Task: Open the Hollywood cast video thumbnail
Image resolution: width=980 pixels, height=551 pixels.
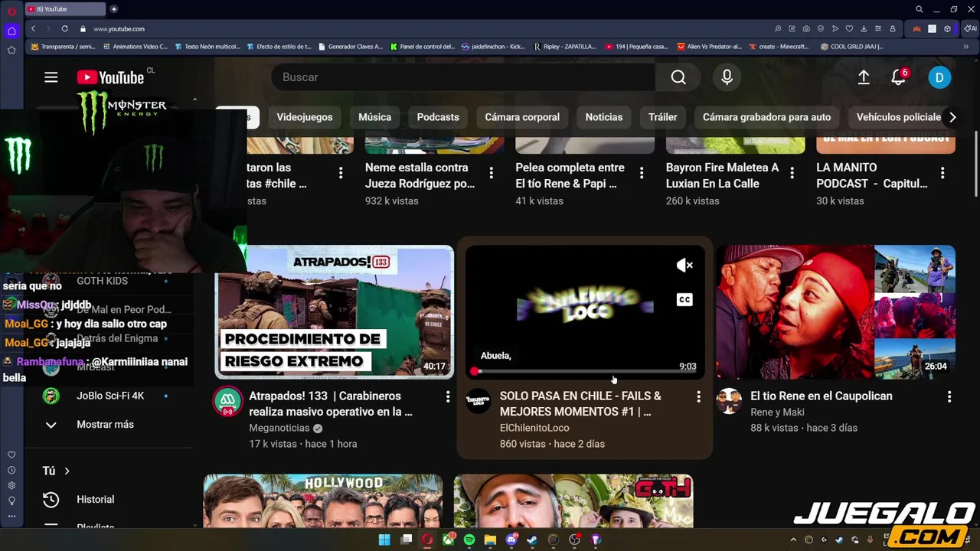Action: tap(323, 500)
